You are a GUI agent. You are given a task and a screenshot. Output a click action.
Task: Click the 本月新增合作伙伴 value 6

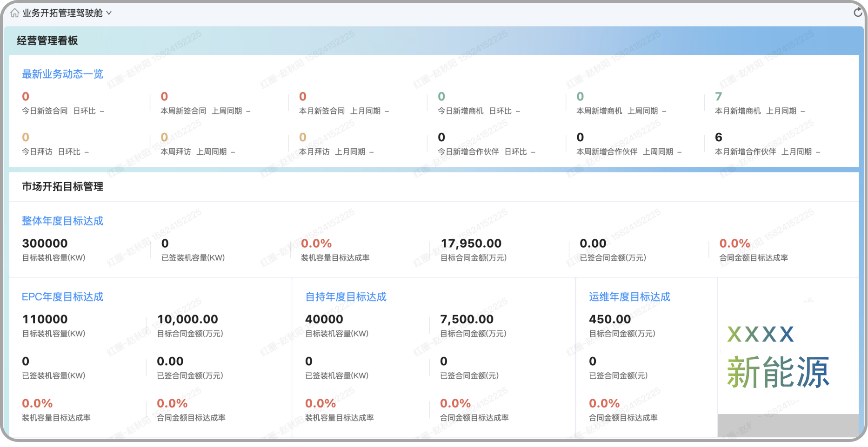point(718,137)
